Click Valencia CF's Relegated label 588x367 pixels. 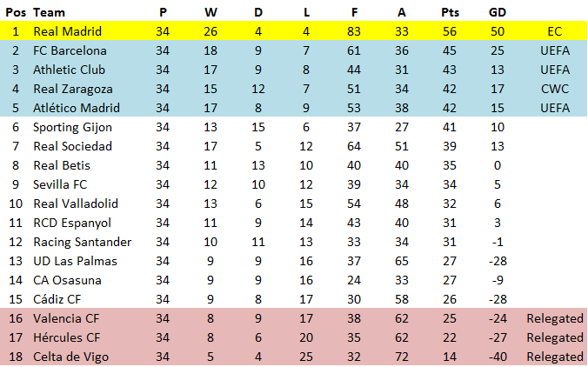pos(555,318)
